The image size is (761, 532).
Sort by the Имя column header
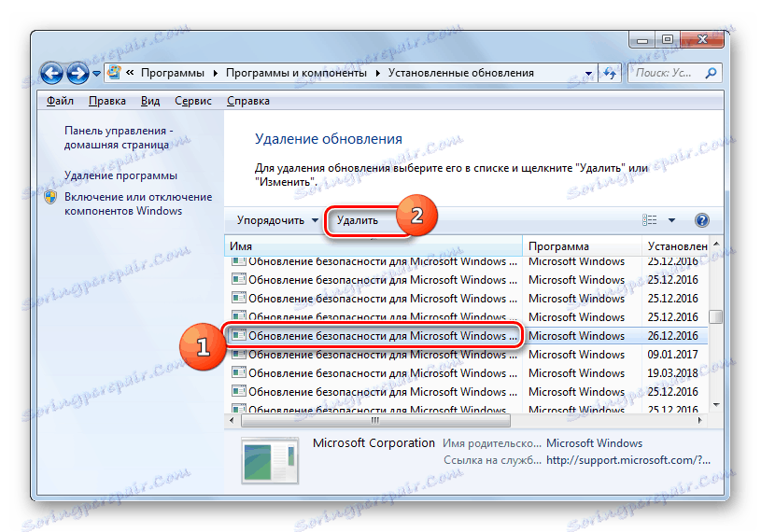373,246
